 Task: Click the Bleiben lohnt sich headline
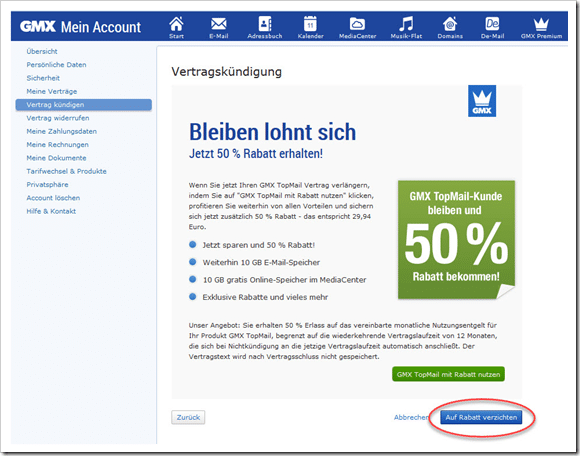[x=272, y=132]
